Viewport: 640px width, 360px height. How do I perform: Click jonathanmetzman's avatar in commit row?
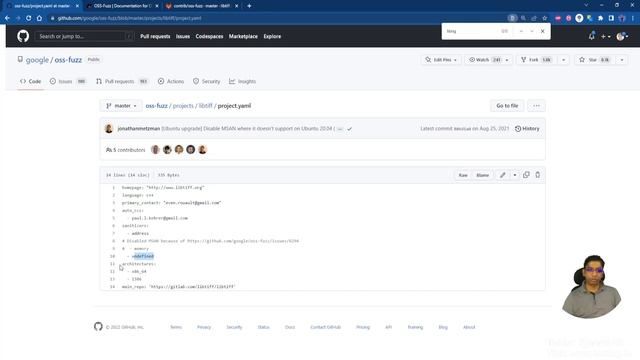coord(109,129)
